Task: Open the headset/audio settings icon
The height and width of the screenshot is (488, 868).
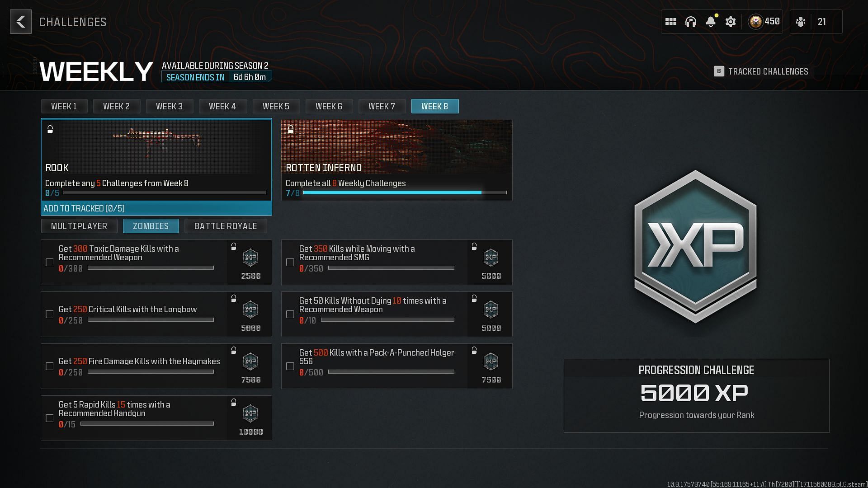Action: pyautogui.click(x=691, y=21)
